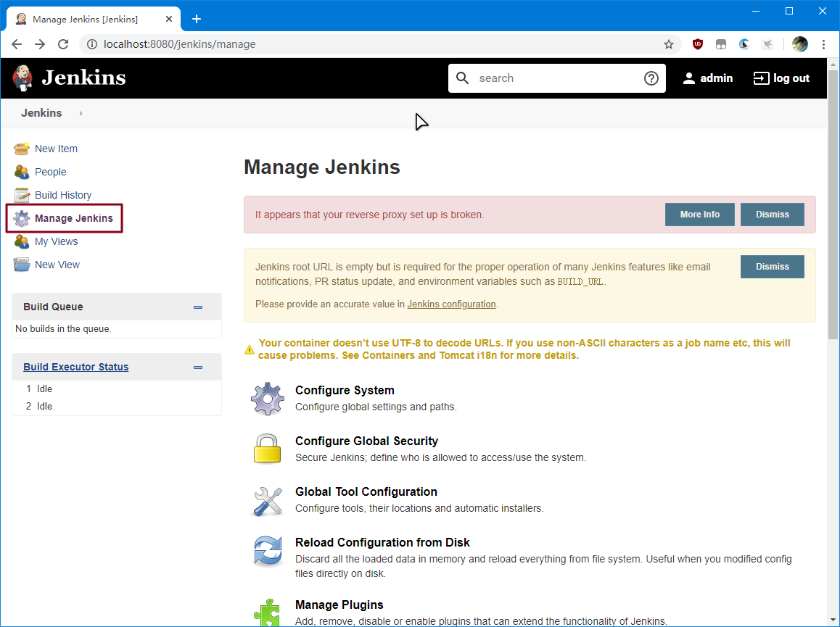Click the Manage Jenkins gear icon in sidebar
Screen dimensions: 840x627
pos(22,218)
